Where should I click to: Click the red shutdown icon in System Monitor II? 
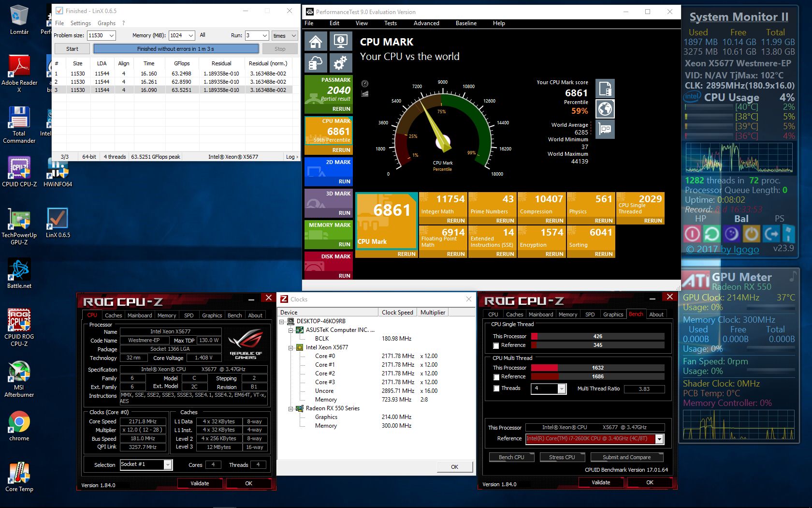click(x=692, y=234)
